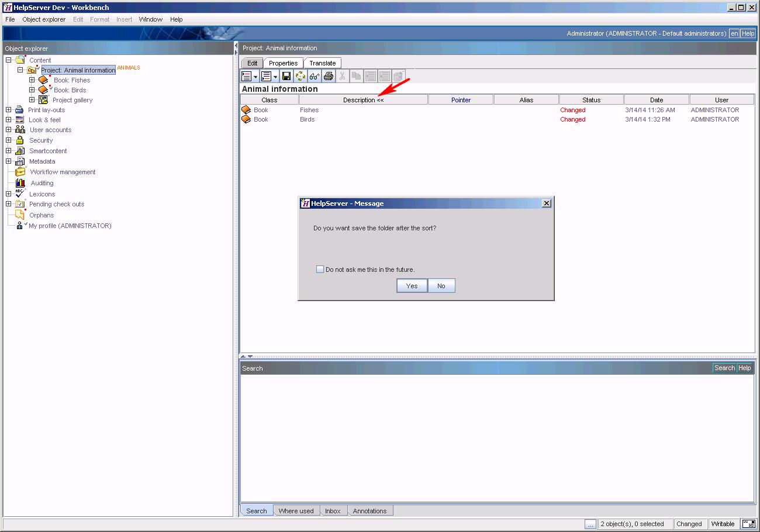Click the Security padlock icon
This screenshot has width=760, height=532.
click(20, 140)
